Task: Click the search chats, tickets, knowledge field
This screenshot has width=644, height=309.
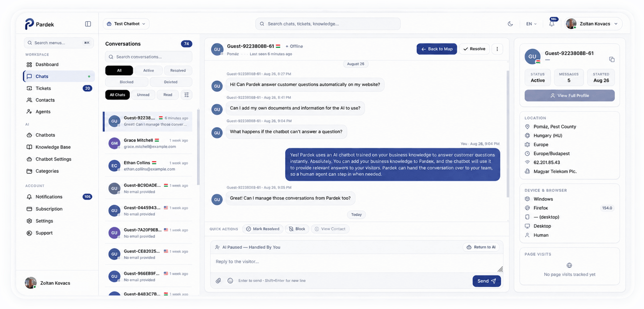Action: [x=328, y=24]
